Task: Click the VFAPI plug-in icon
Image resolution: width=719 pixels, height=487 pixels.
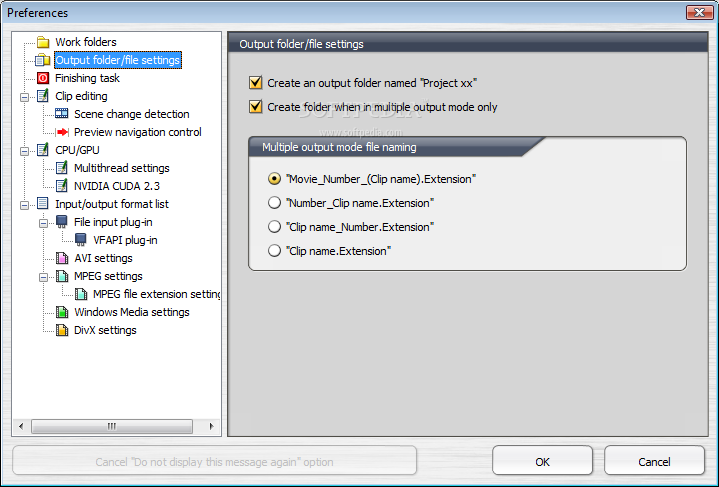Action: (81, 240)
